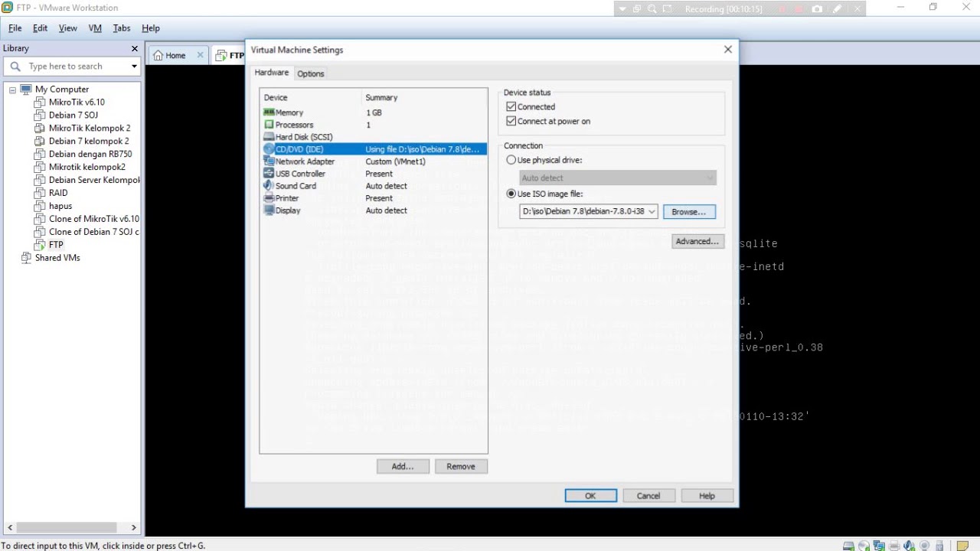Select the Sound Card device icon
Screen dimensions: 980x551
pyautogui.click(x=268, y=186)
